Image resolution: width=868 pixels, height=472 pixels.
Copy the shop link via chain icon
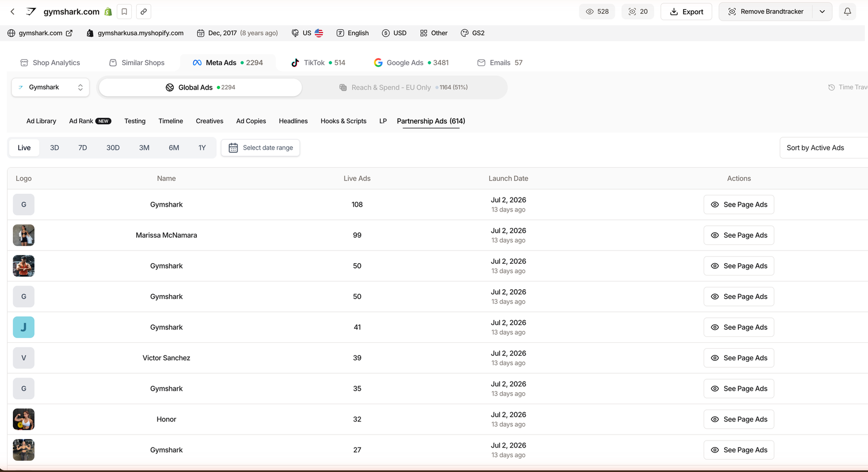[144, 11]
